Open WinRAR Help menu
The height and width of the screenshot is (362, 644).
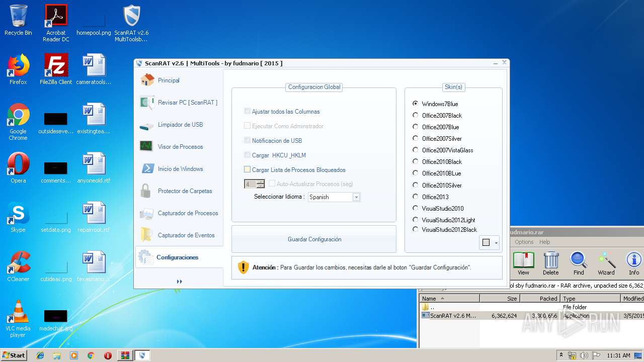point(545,242)
